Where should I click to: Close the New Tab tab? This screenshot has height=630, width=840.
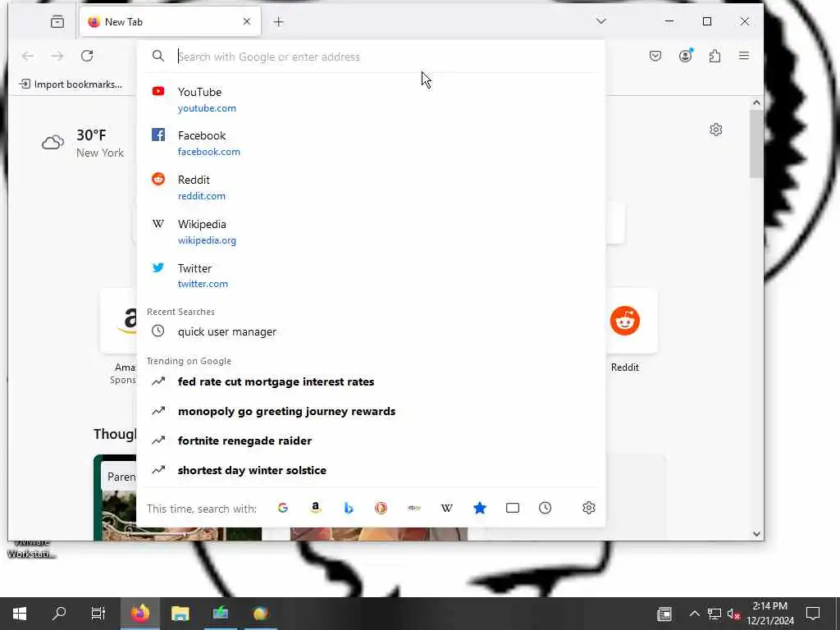[247, 21]
